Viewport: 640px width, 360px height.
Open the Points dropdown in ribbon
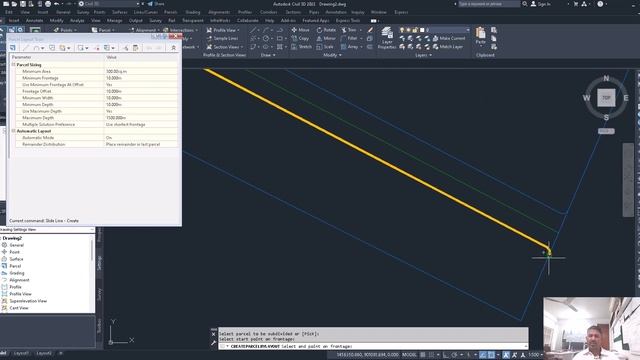click(x=66, y=30)
